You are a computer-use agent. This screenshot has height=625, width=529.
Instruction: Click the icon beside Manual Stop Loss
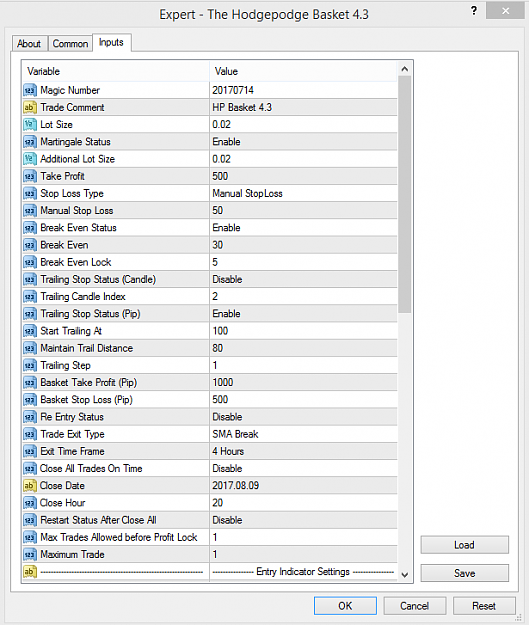tap(30, 210)
